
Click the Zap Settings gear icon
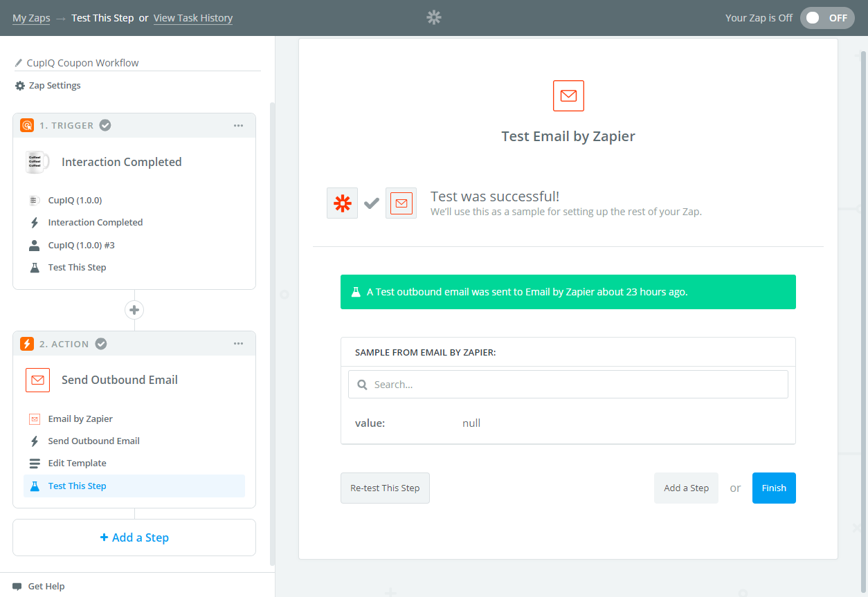[x=20, y=86]
